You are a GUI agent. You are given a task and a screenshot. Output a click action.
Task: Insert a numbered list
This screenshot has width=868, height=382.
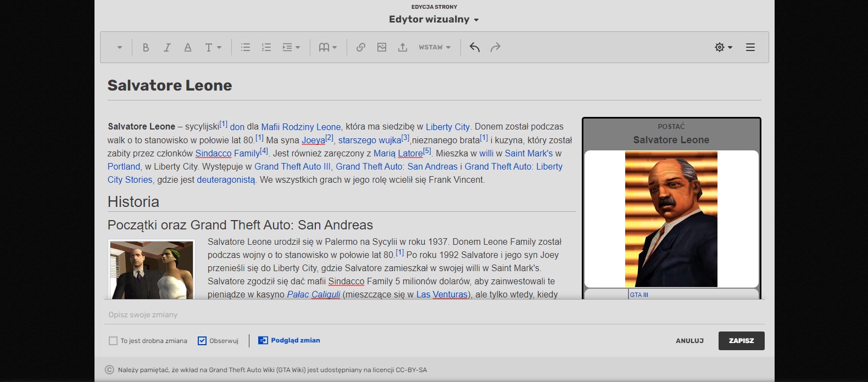pyautogui.click(x=266, y=47)
